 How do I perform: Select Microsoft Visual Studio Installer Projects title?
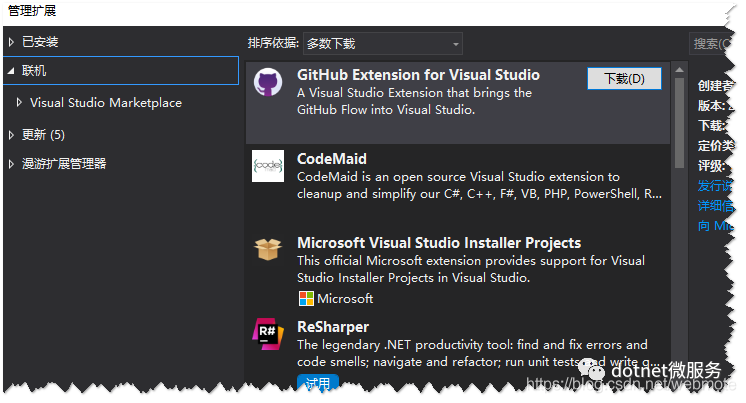pos(439,243)
